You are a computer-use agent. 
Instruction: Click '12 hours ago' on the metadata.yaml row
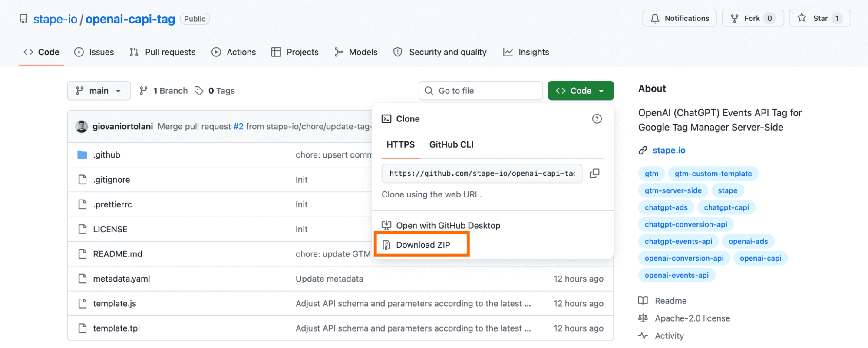pos(578,279)
